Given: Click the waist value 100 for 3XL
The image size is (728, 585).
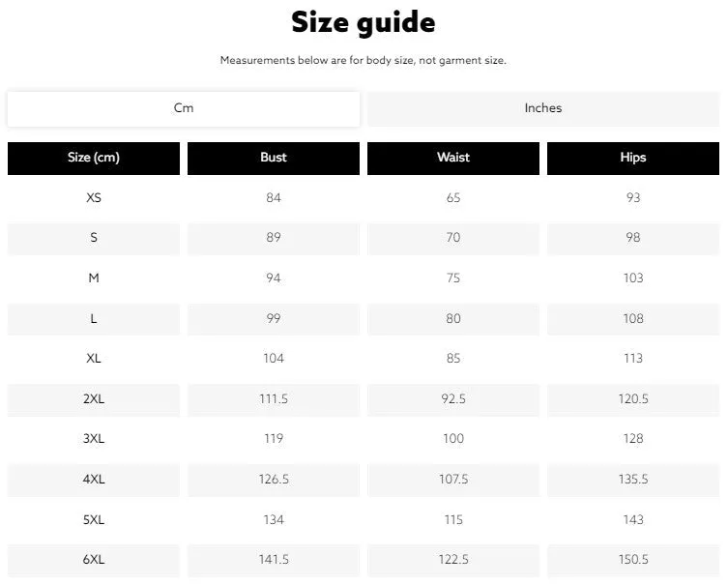Looking at the screenshot, I should [x=453, y=439].
